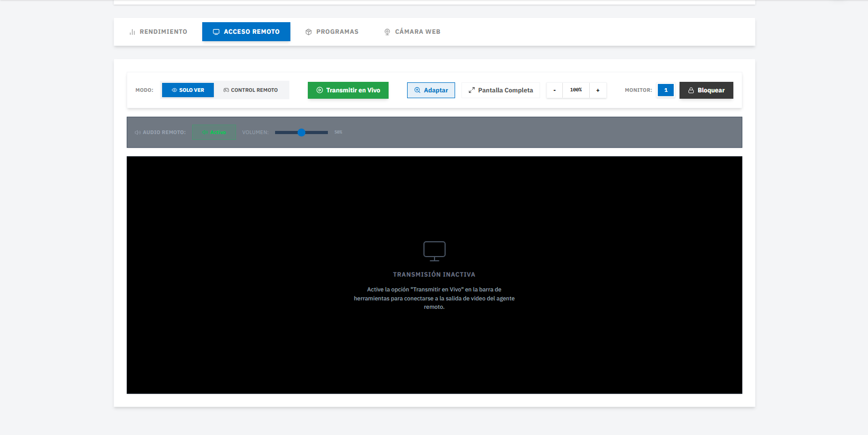Viewport: 868px width, 435px height.
Task: Select the Acceso Remoto tab
Action: [x=246, y=32]
